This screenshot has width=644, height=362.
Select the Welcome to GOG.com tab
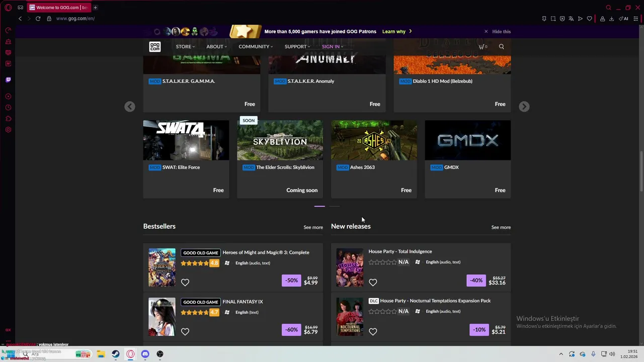(58, 8)
